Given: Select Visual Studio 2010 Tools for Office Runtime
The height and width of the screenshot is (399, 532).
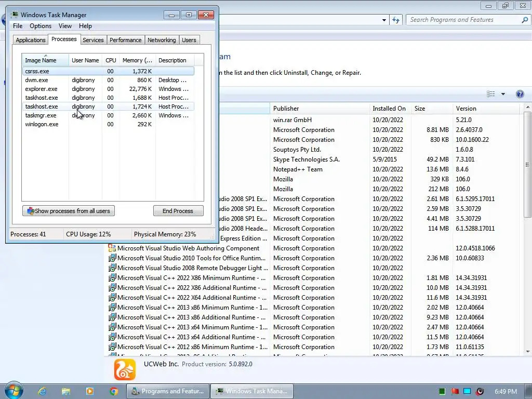Looking at the screenshot, I should click(313, 258).
